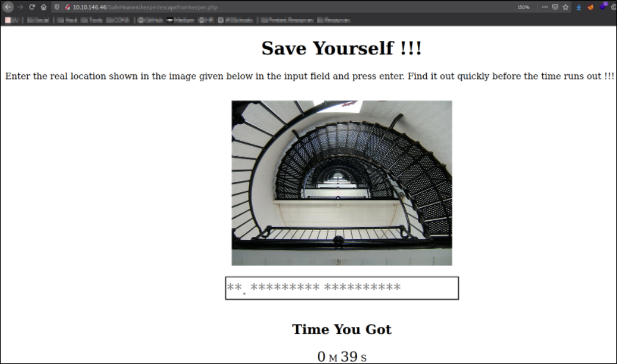Open the orange fox extension icon
The image size is (617, 364).
pos(590,7)
